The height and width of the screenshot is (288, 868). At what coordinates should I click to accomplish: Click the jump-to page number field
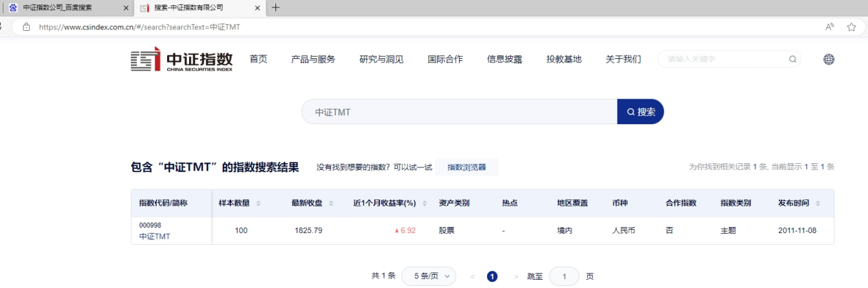(564, 276)
